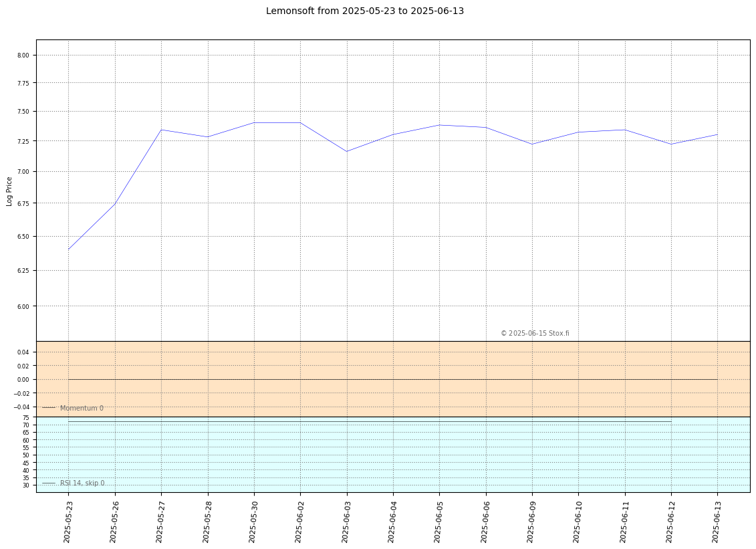The image size is (756, 549).
Task: Click the 2025-05-30 date label
Action: [253, 522]
